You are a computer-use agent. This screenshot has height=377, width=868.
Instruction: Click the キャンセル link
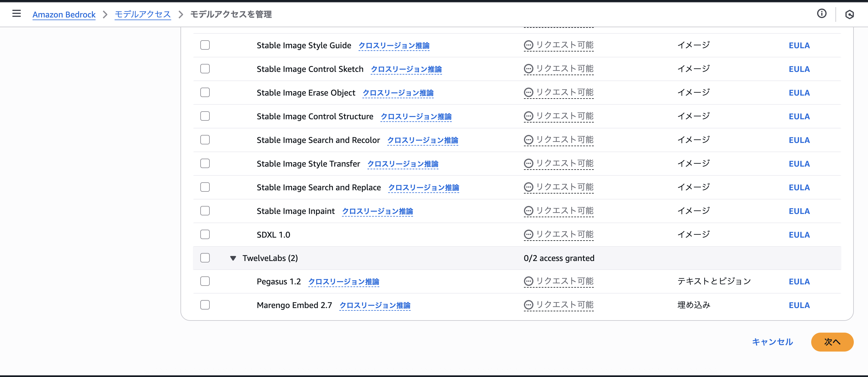click(772, 342)
